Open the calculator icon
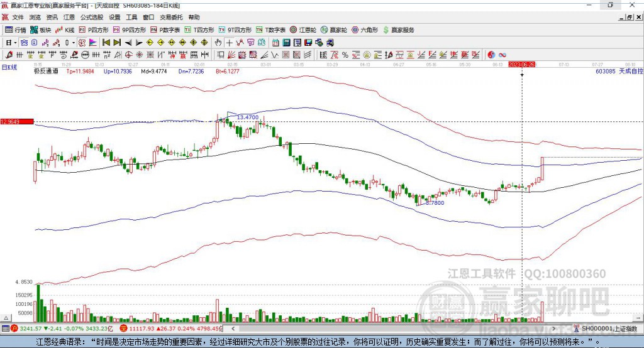644x348 pixels. pyautogui.click(x=287, y=43)
